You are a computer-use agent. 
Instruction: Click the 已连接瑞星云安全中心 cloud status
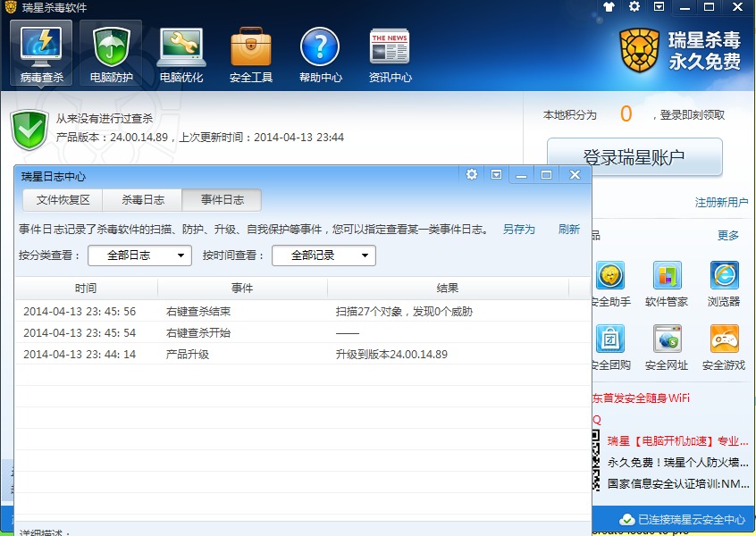coord(682,520)
